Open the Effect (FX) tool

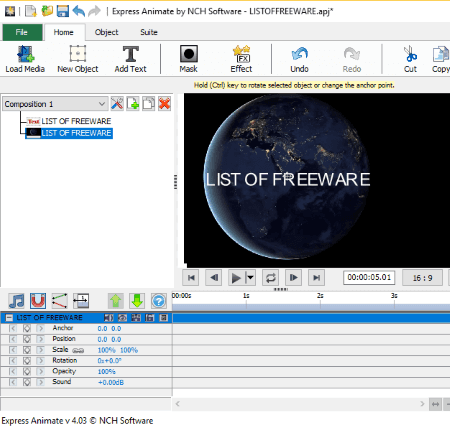(241, 59)
